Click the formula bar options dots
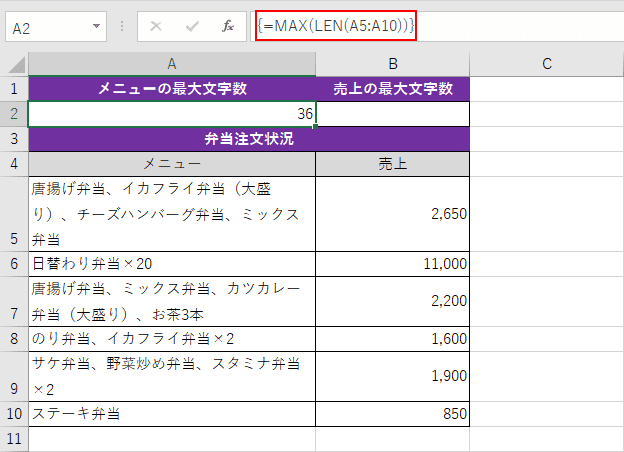 pos(122,27)
